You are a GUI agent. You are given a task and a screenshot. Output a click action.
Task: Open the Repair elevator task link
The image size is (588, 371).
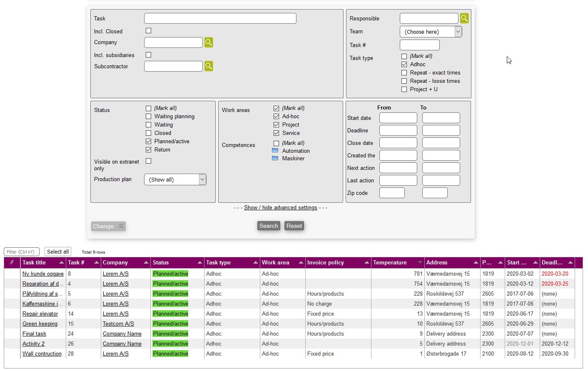pos(40,314)
